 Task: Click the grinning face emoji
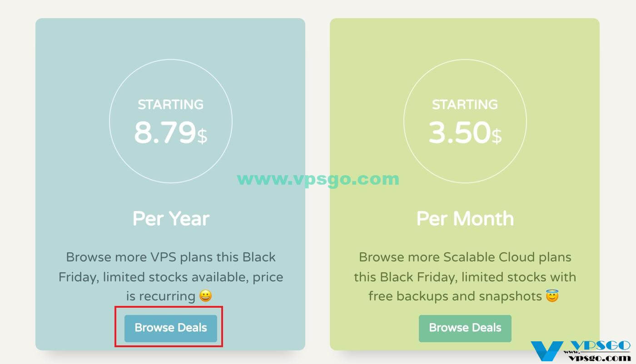tap(206, 296)
